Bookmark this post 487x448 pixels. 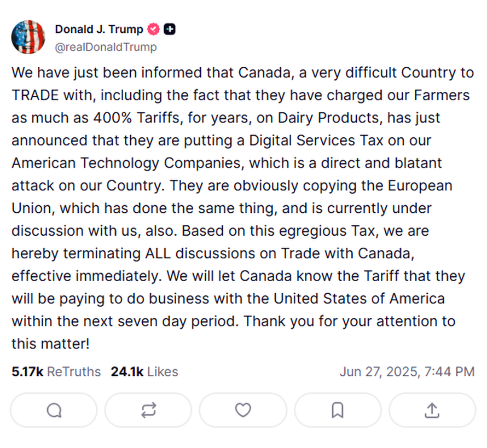click(338, 410)
